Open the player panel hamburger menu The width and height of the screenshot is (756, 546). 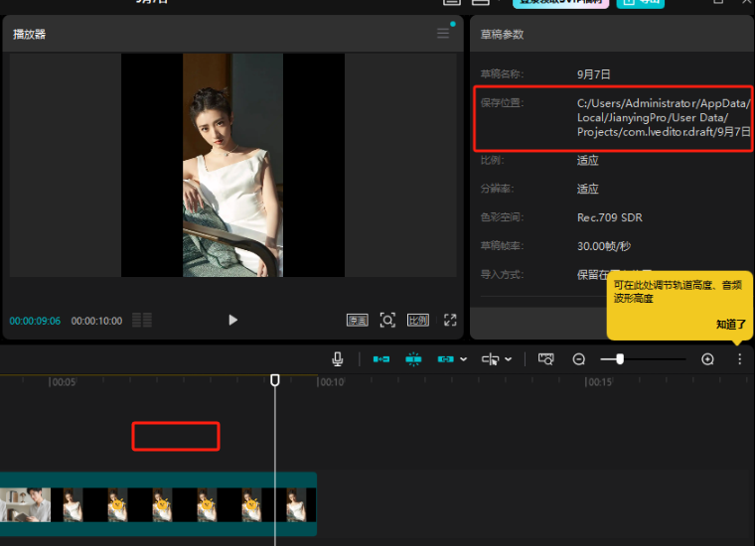click(x=443, y=34)
